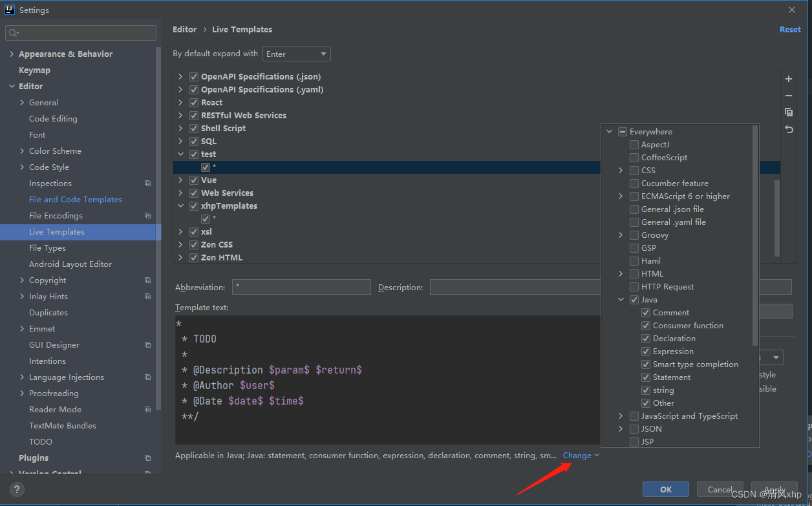Enable the AspectJ context checkbox

634,145
